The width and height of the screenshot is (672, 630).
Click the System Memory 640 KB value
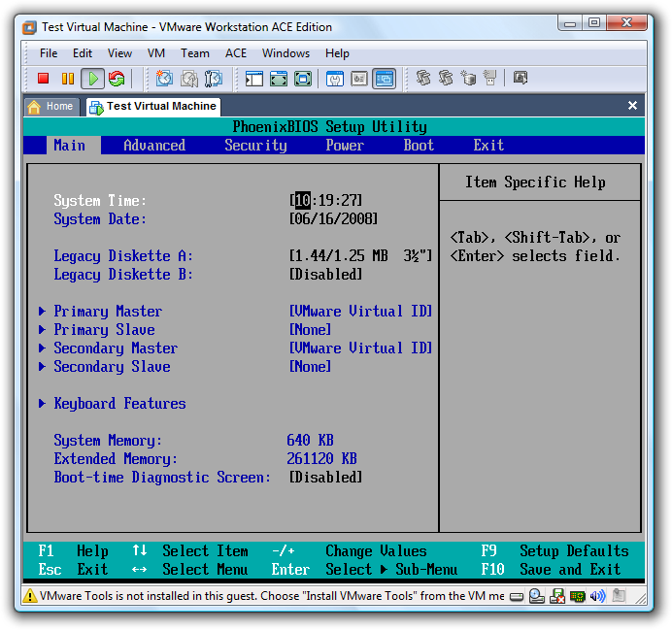(311, 441)
